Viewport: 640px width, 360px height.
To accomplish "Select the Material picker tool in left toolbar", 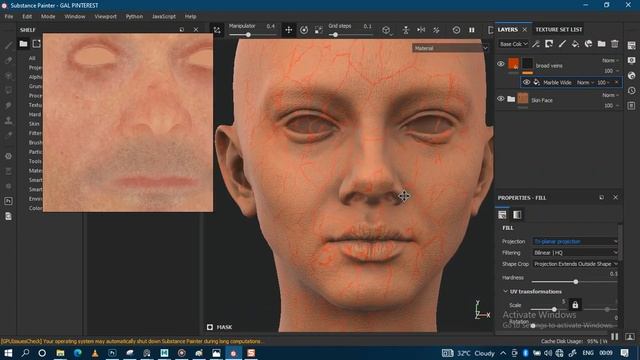I will (x=8, y=136).
